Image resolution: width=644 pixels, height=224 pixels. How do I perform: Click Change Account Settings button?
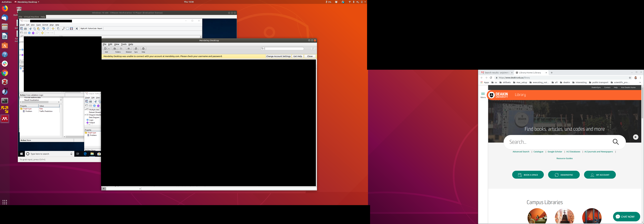coord(278,56)
